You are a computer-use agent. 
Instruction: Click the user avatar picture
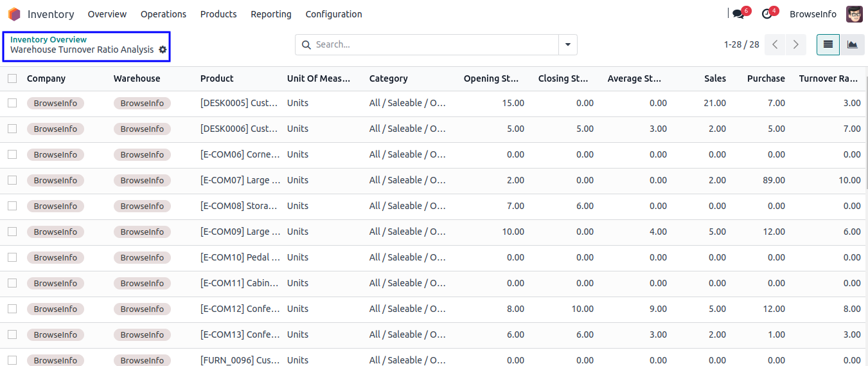(854, 14)
